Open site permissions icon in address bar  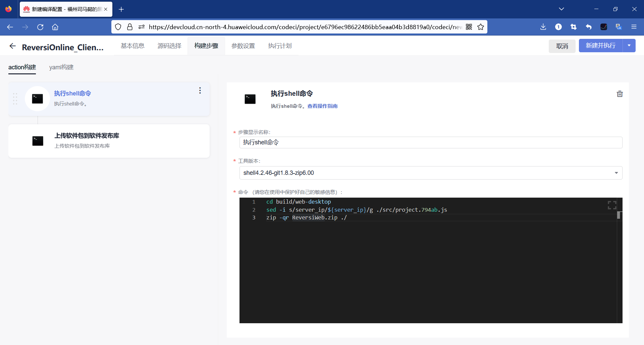[142, 27]
